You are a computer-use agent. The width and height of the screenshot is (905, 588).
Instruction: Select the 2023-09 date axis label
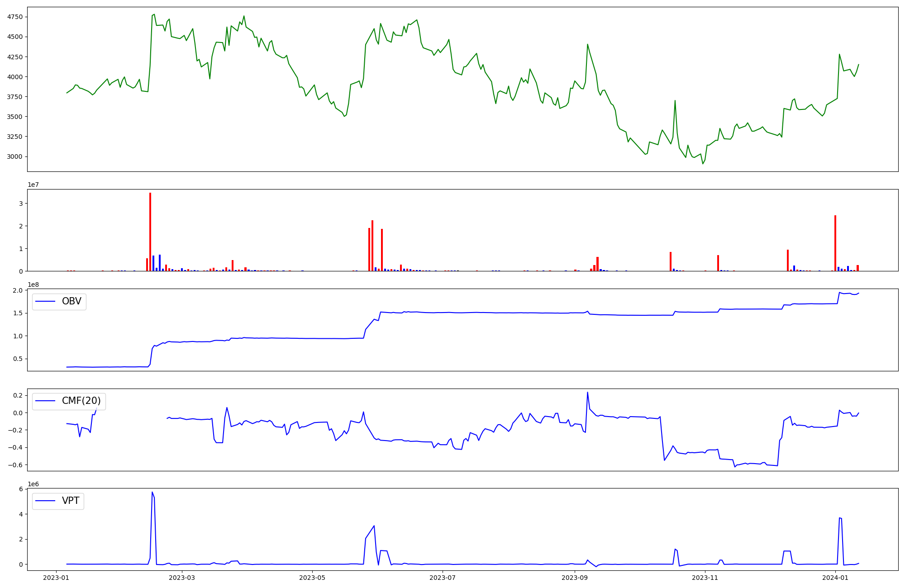574,578
